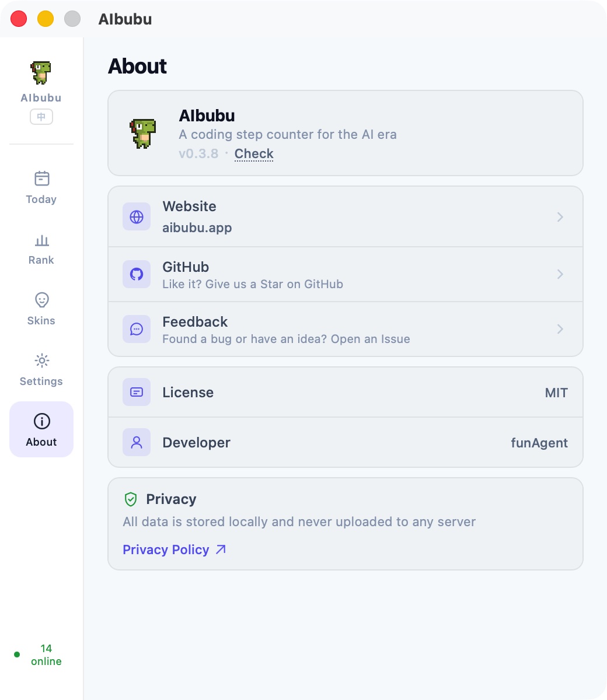Click the Check link for updates
The image size is (607, 700).
point(254,153)
